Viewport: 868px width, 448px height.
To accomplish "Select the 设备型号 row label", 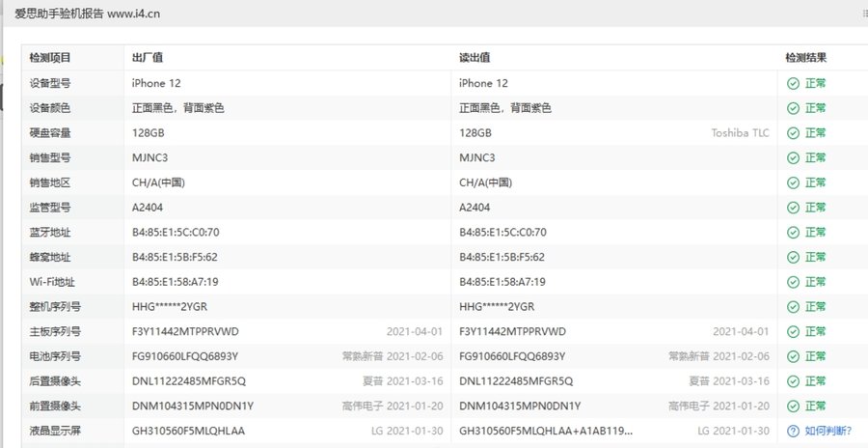I will pos(50,83).
